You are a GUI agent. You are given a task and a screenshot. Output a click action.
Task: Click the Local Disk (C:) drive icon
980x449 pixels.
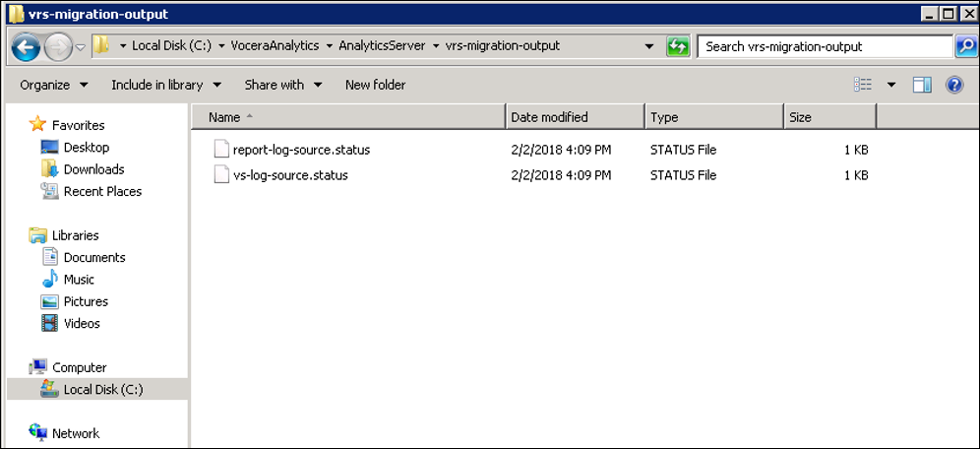click(49, 389)
